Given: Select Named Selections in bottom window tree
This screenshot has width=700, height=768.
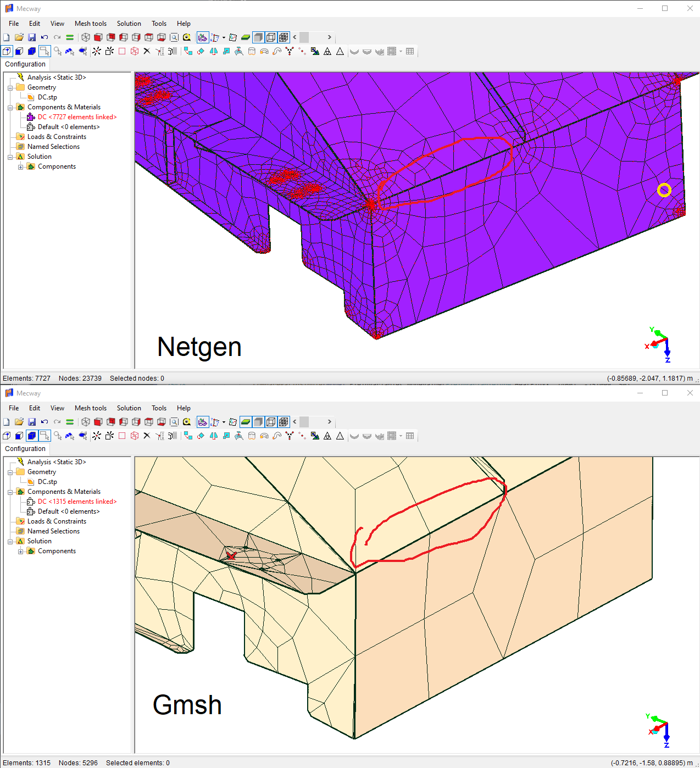Looking at the screenshot, I should pos(53,531).
